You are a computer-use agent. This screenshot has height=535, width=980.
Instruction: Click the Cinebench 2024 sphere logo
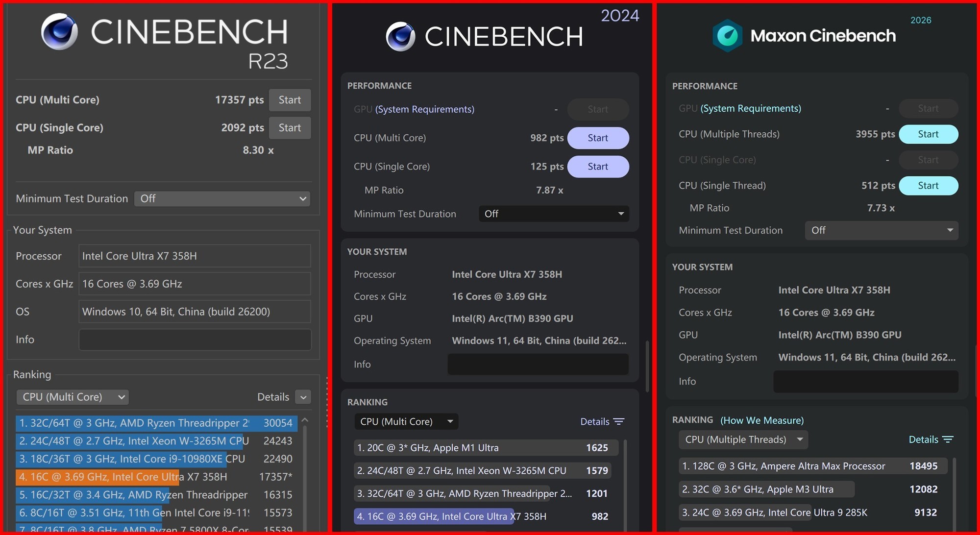[x=400, y=36]
